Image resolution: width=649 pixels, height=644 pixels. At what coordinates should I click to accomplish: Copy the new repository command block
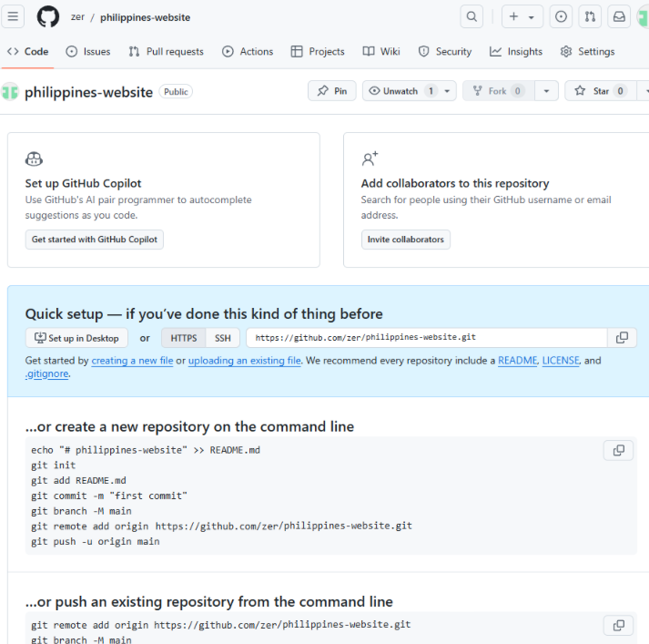pos(618,450)
